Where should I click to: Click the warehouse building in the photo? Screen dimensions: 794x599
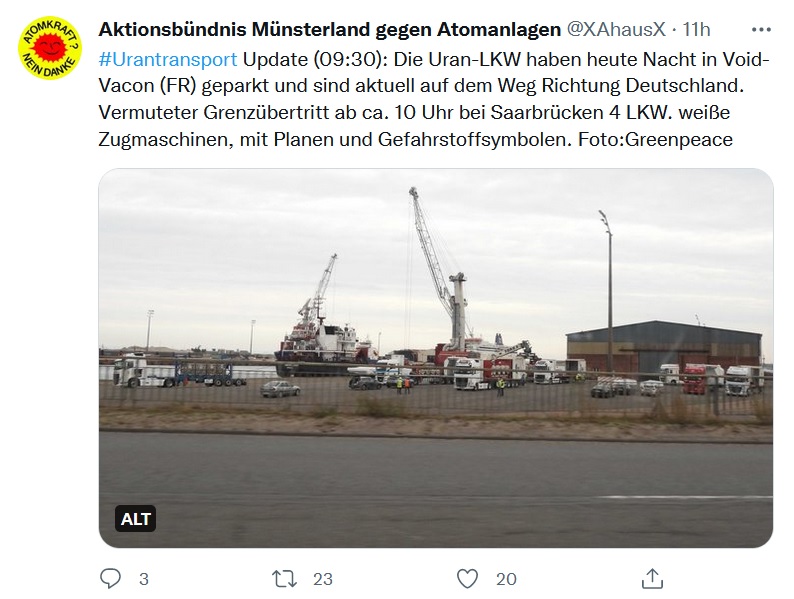coord(664,347)
